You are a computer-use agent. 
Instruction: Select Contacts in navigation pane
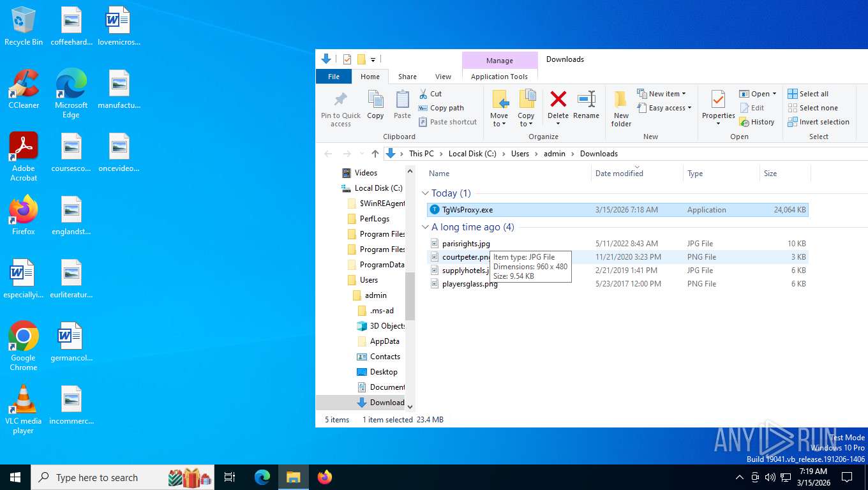click(x=378, y=357)
